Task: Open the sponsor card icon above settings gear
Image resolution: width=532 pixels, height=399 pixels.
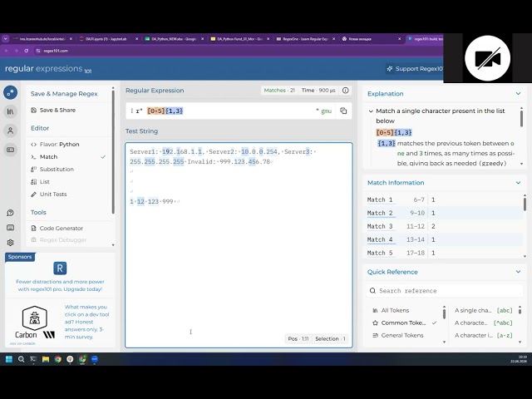Action: click(10, 227)
